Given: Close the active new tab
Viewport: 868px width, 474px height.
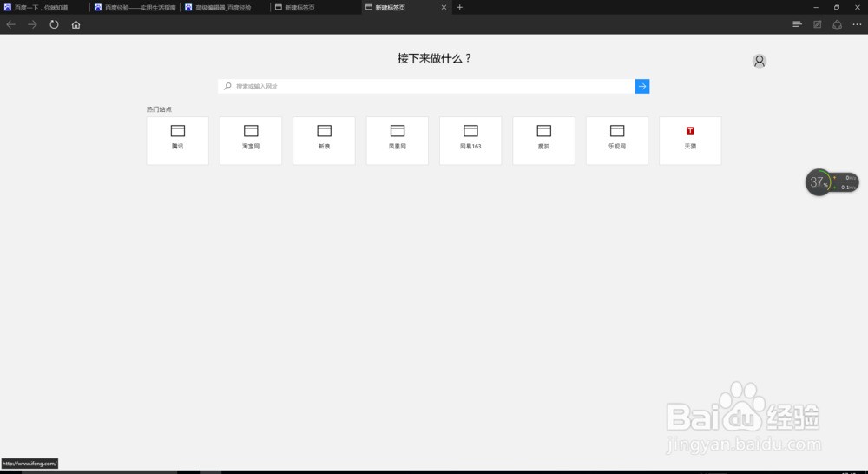Looking at the screenshot, I should point(444,7).
